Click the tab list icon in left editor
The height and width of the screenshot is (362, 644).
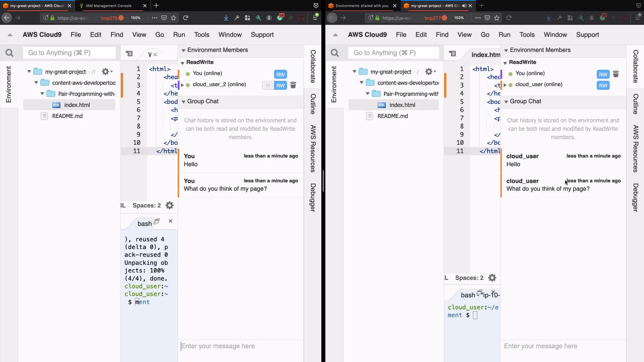tap(129, 54)
